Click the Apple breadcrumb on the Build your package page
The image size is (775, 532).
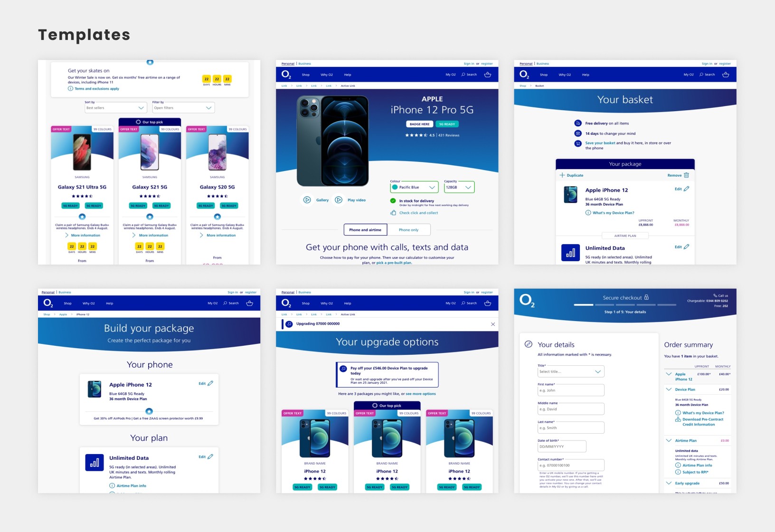[63, 314]
